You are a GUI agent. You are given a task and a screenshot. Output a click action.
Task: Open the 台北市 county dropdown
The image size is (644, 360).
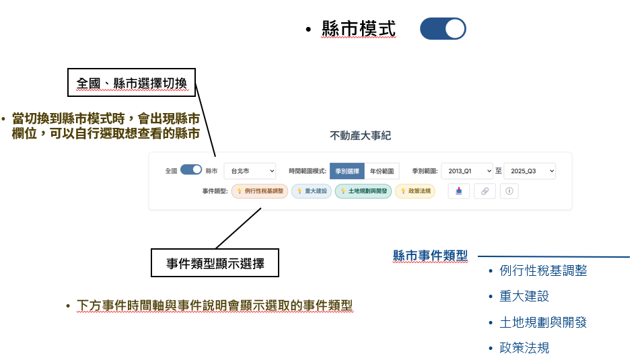250,171
